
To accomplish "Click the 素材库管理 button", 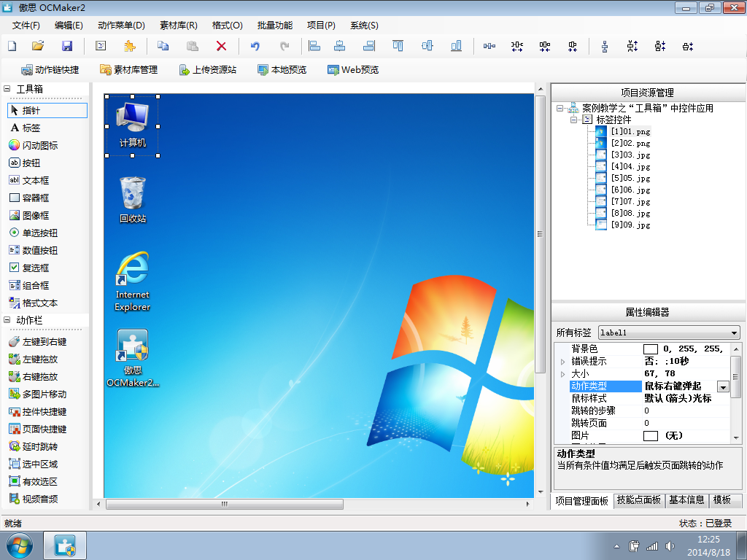I will (x=128, y=70).
